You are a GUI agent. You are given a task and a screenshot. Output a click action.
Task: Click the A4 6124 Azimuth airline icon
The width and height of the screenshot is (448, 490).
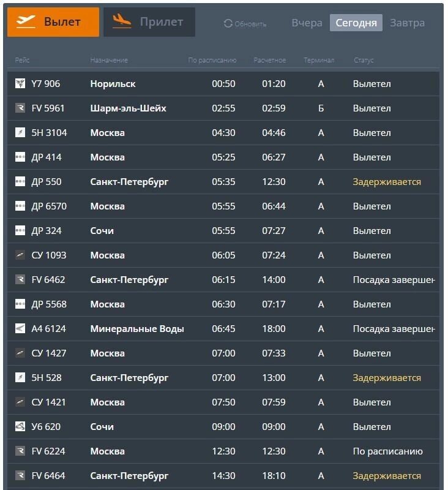point(20,328)
